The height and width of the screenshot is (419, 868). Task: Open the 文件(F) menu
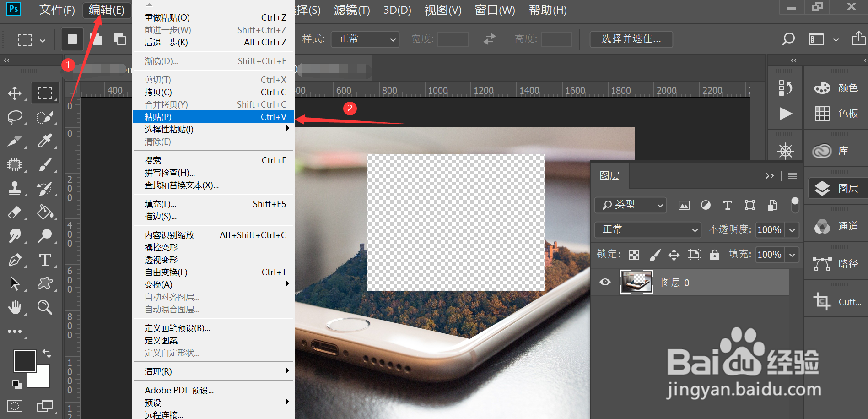57,10
